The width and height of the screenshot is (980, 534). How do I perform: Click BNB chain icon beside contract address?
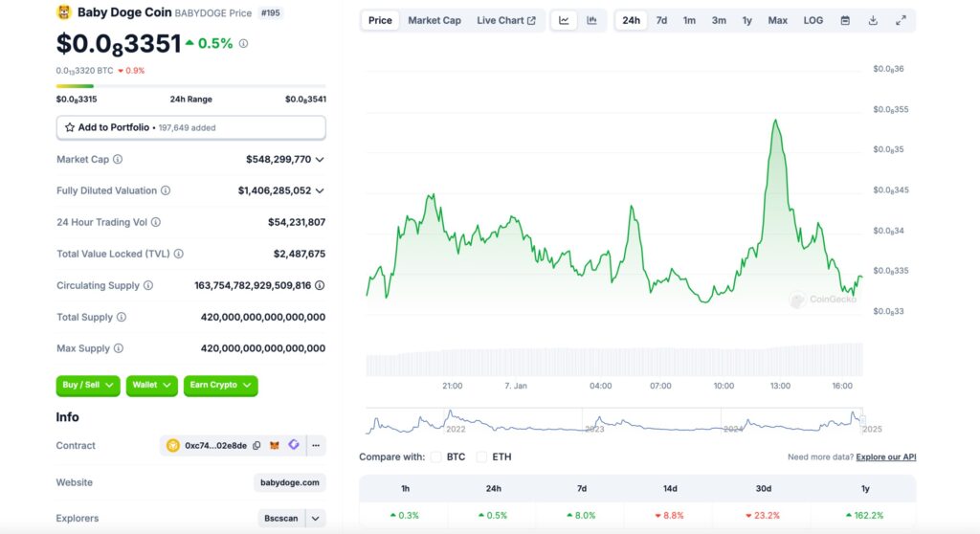click(x=173, y=446)
